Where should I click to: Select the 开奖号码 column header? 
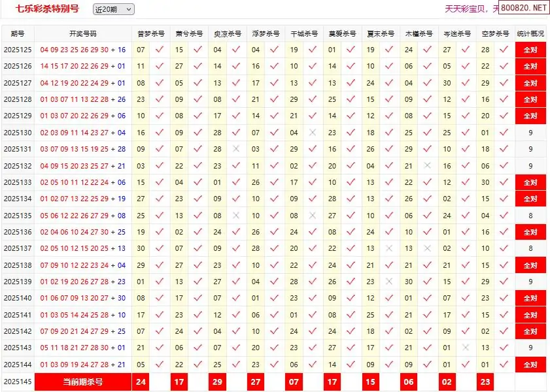point(83,33)
